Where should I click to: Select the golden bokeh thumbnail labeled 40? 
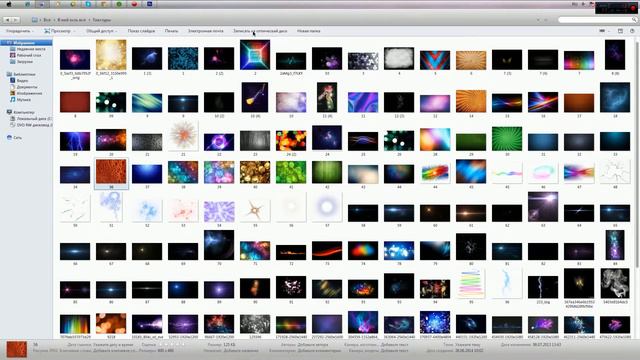click(x=255, y=172)
